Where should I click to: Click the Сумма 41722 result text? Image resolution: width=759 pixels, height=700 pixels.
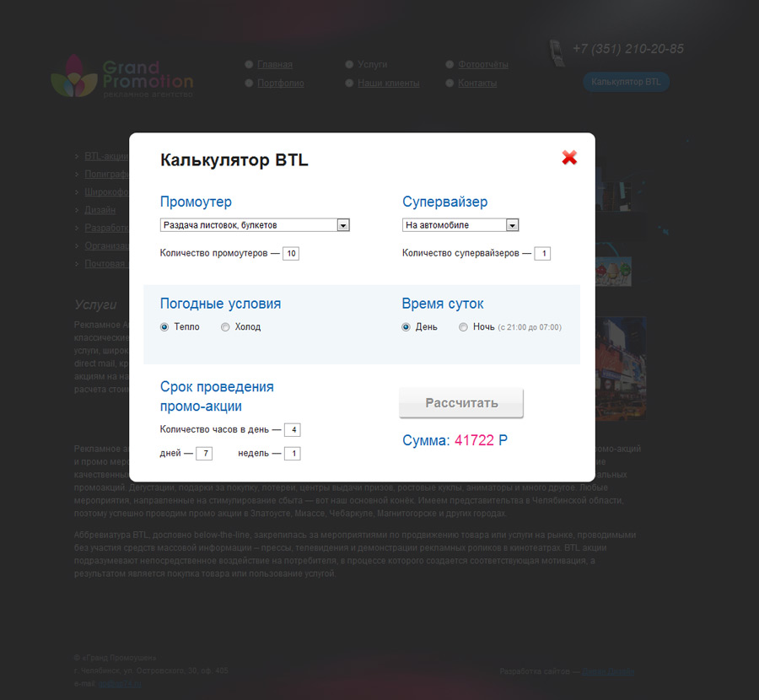(455, 440)
